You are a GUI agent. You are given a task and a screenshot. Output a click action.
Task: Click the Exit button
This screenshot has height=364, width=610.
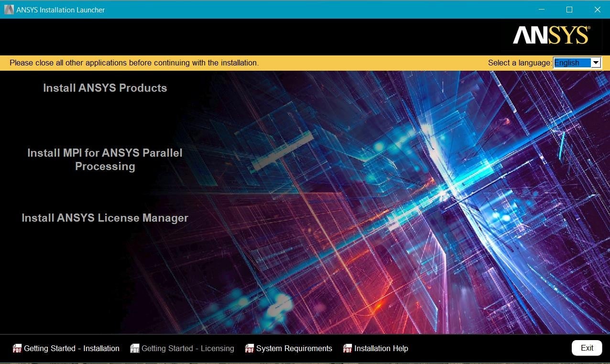tap(587, 348)
